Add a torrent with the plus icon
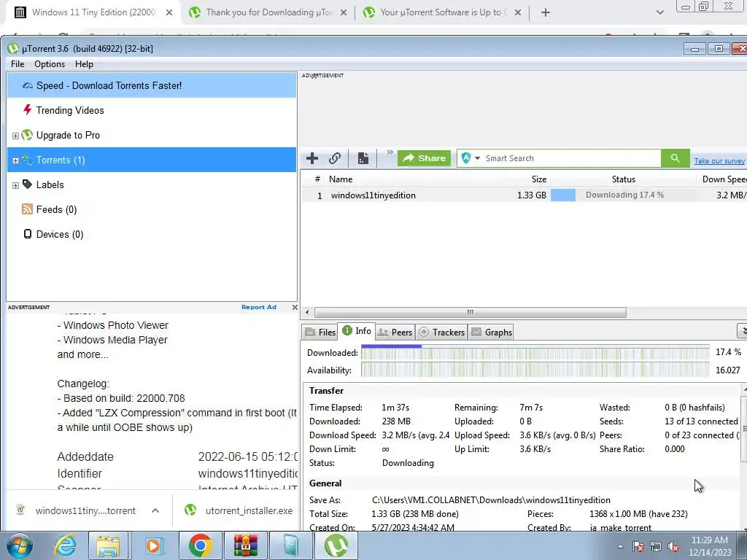747x560 pixels. point(312,158)
